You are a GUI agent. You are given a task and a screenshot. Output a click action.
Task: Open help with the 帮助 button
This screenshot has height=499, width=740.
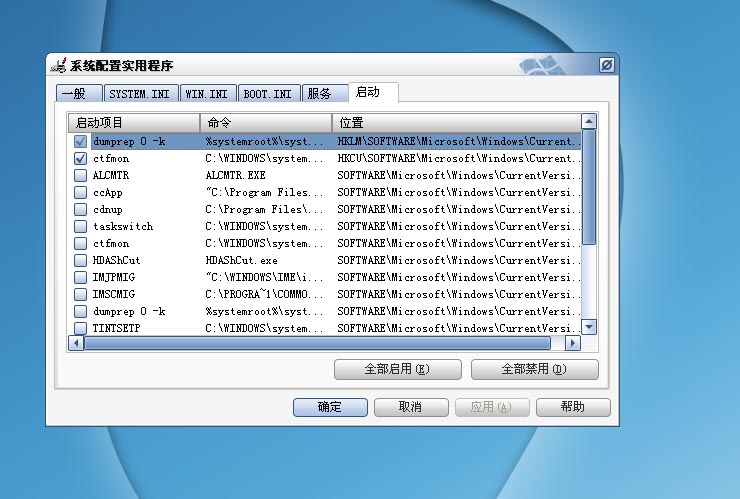pos(573,407)
